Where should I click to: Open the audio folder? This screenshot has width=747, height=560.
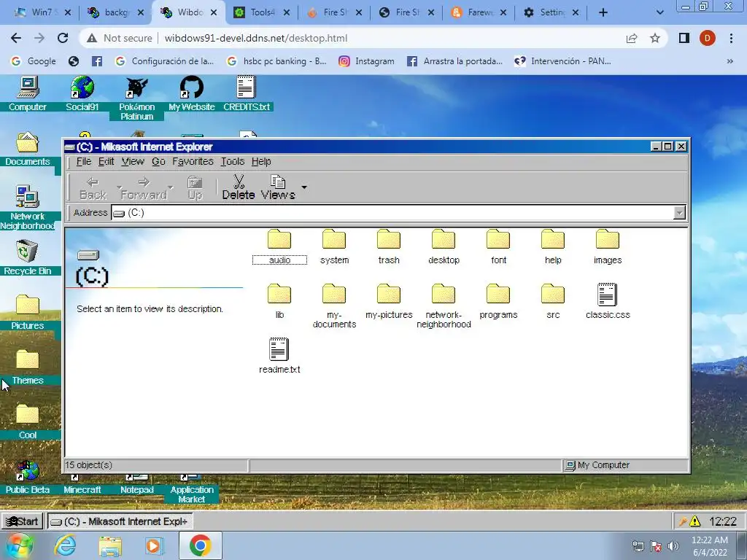pyautogui.click(x=279, y=247)
